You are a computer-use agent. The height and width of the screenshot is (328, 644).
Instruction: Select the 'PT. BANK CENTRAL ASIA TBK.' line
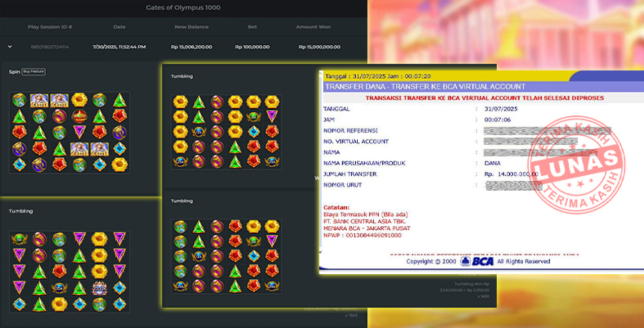(365, 221)
